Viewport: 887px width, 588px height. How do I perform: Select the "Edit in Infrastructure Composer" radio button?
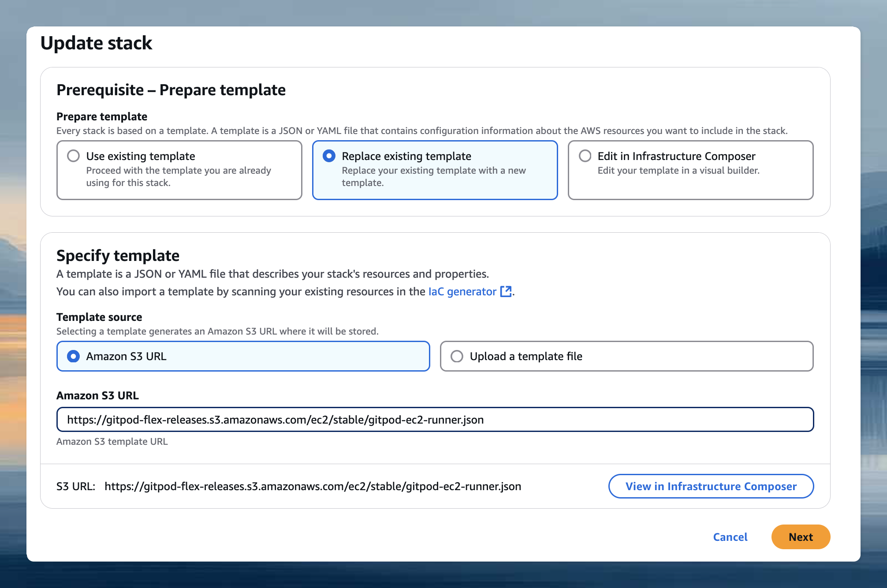click(x=585, y=156)
